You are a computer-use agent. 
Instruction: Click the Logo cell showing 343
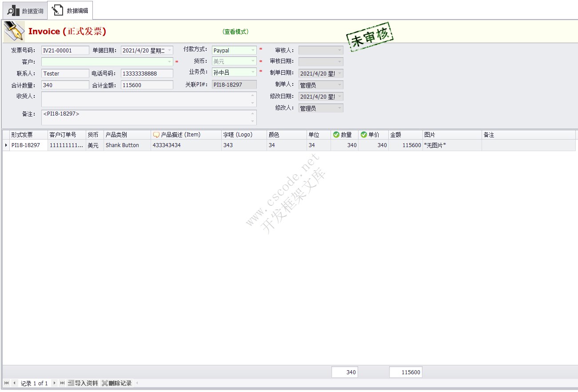244,145
